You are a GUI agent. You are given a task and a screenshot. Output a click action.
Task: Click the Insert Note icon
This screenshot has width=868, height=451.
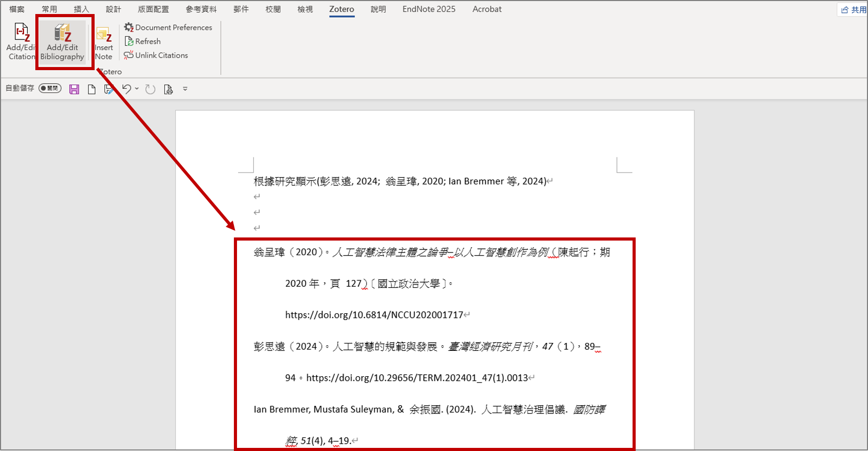click(103, 43)
